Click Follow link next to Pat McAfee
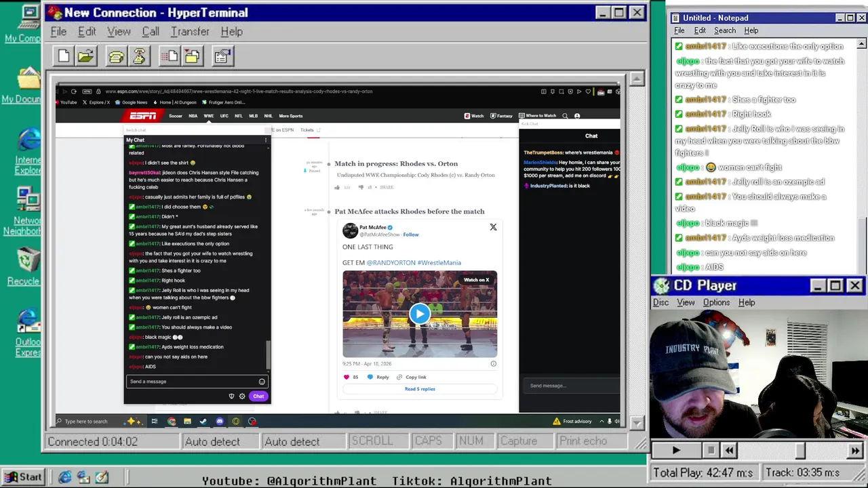This screenshot has height=488, width=868. point(411,235)
